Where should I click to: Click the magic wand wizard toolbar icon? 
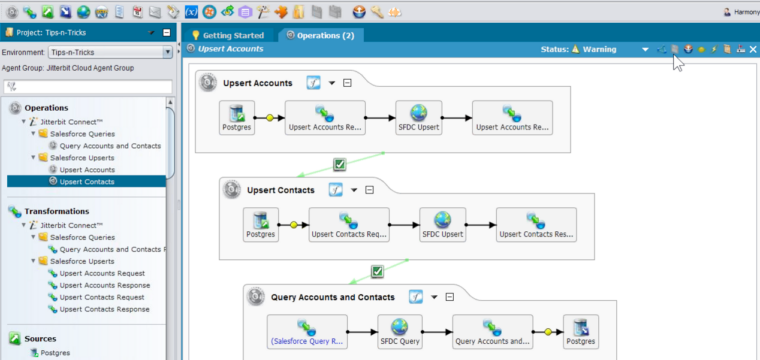click(263, 12)
